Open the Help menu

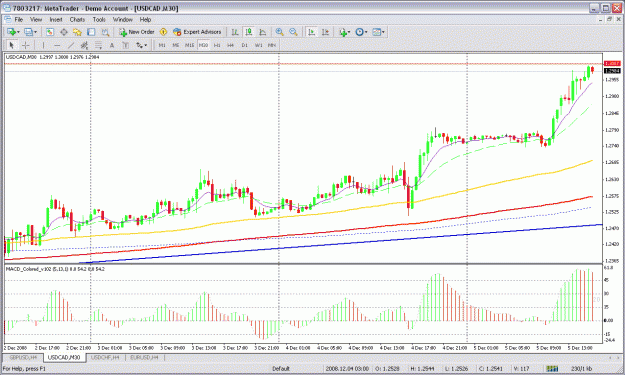[x=145, y=19]
